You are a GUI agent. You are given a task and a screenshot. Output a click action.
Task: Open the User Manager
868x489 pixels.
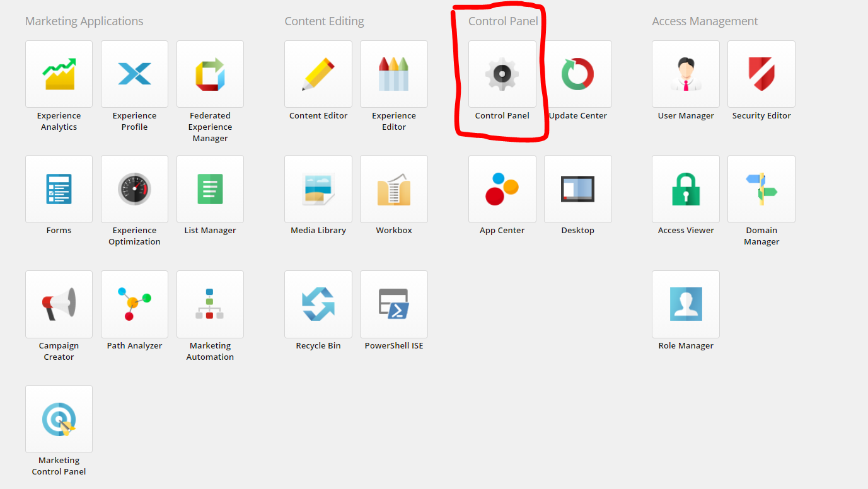coord(685,74)
